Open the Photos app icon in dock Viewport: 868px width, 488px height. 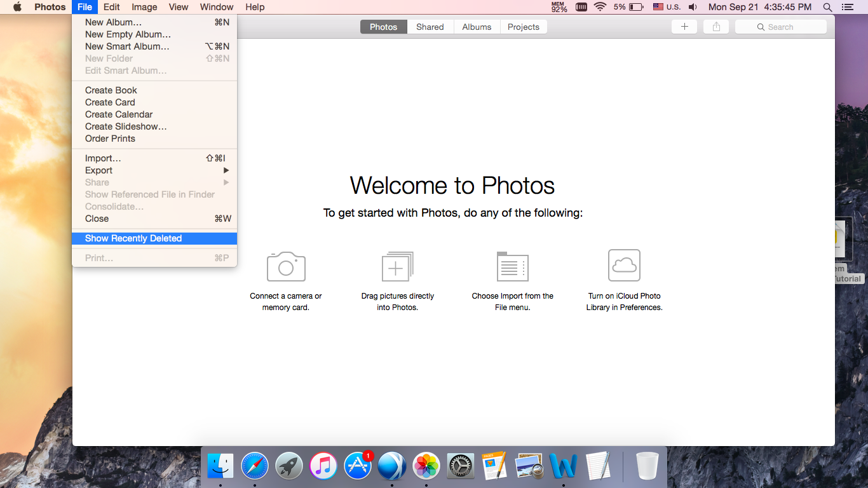(x=426, y=466)
